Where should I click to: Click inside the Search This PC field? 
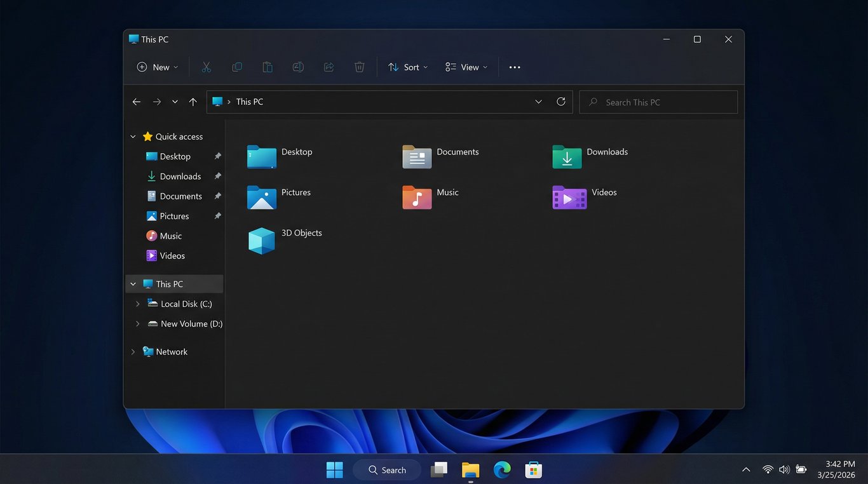tap(658, 102)
